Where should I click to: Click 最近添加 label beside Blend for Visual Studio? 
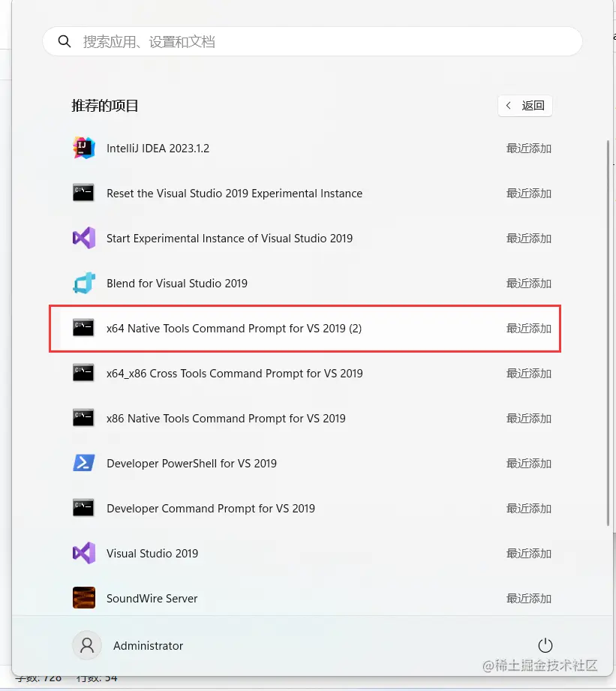click(529, 284)
